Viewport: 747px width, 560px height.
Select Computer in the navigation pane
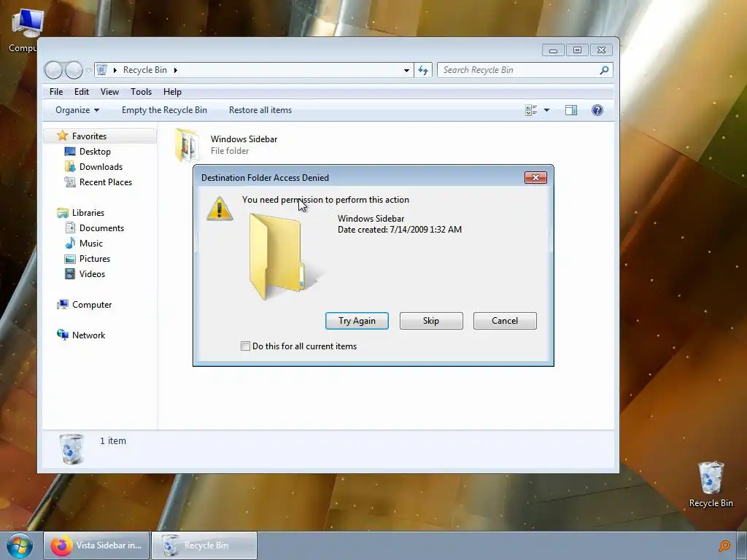[92, 305]
